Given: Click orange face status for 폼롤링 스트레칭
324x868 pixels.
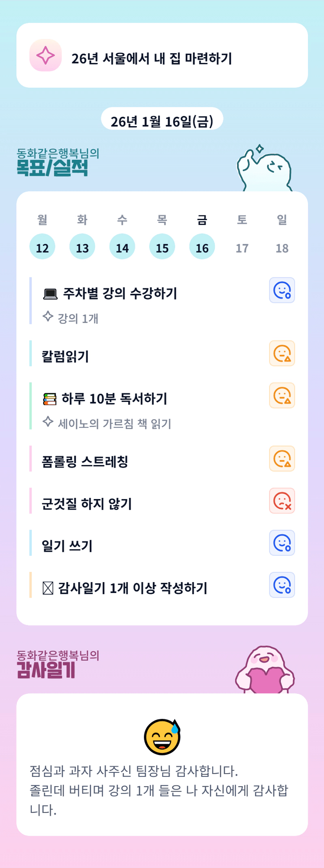Looking at the screenshot, I should point(282,459).
